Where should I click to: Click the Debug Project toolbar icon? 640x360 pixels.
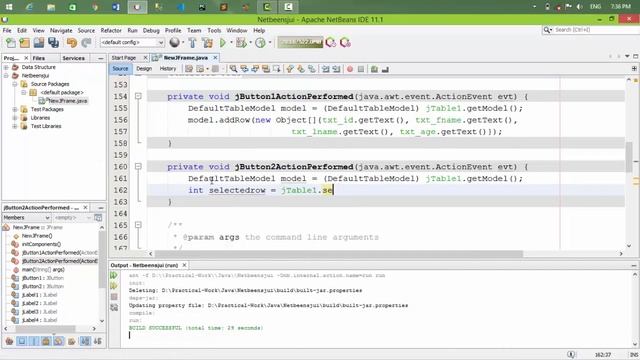[241, 42]
